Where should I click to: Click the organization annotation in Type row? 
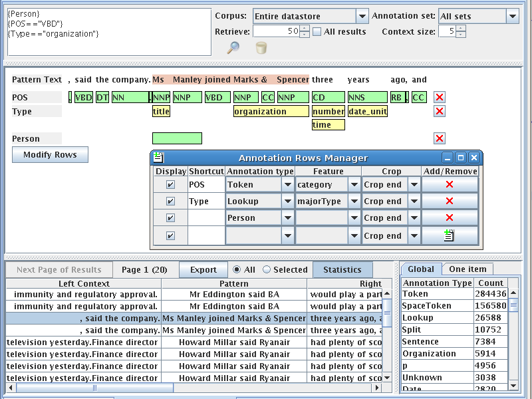pos(271,111)
